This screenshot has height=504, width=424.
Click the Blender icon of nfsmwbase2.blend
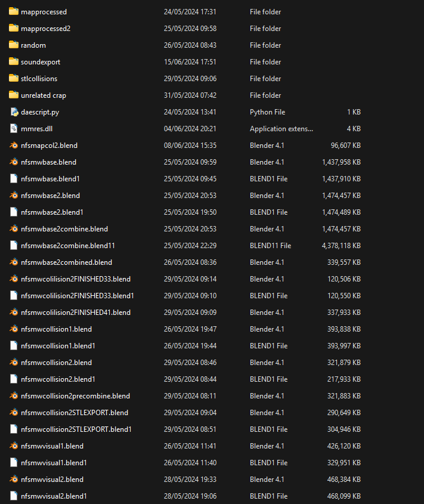pyautogui.click(x=14, y=196)
